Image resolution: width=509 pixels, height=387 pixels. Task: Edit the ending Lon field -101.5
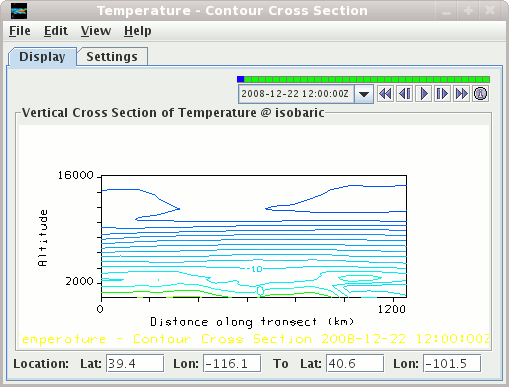coord(452,363)
